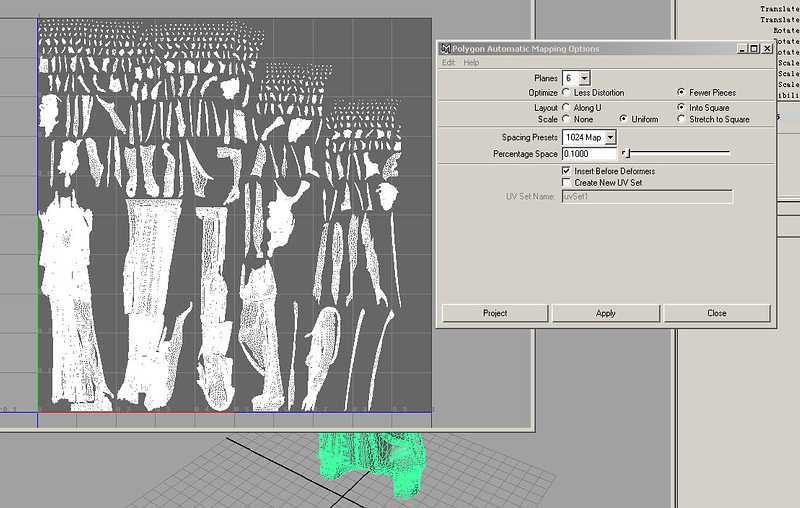The width and height of the screenshot is (800, 508).
Task: Select the Fewer Pieces optimize option
Action: (681, 92)
